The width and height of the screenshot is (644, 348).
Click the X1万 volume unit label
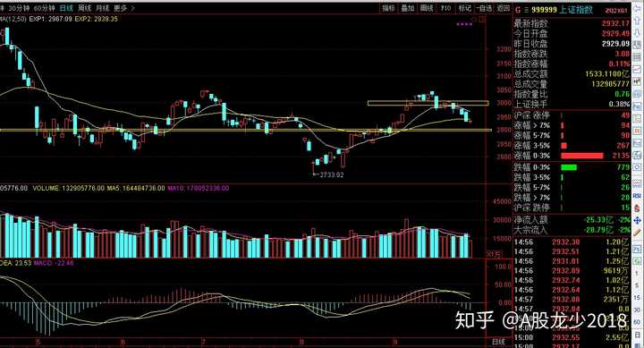click(x=494, y=254)
